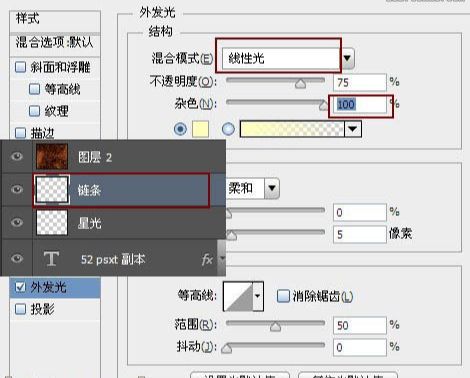Click the 范围 slider handle
Viewport: 470px width, 378px height.
pyautogui.click(x=275, y=327)
